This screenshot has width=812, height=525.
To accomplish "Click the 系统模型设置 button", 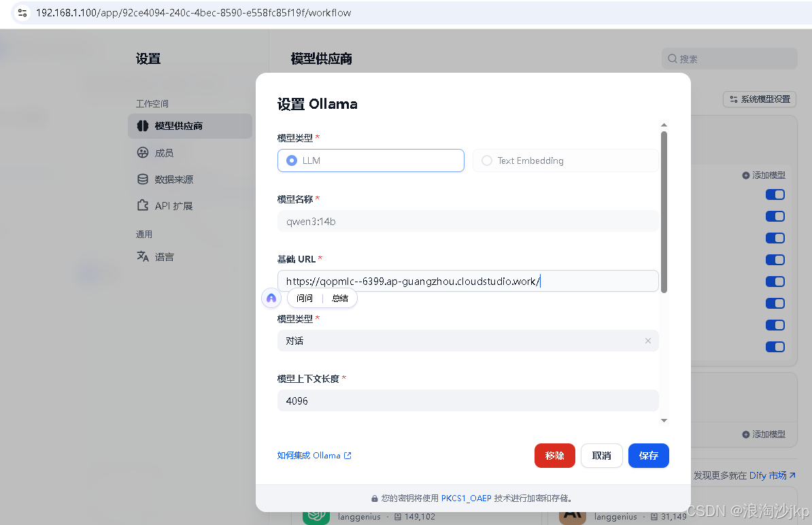I will coord(760,99).
